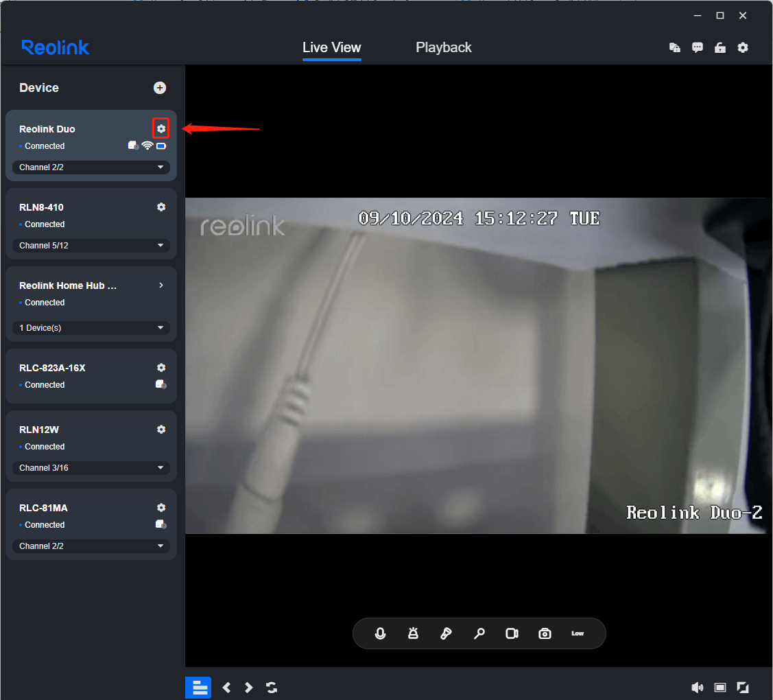
Task: Open the file transfer icon in header
Action: click(x=675, y=48)
